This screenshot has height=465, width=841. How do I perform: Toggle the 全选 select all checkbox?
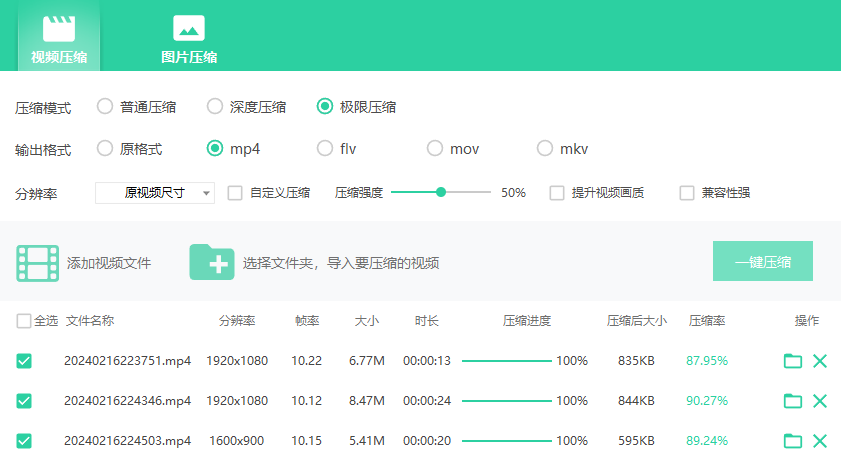[x=24, y=321]
